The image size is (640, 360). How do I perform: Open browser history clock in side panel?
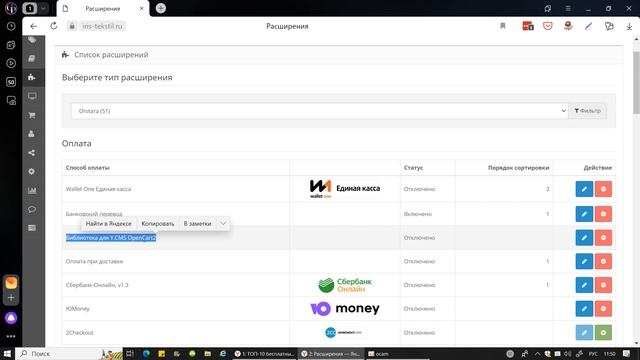11,26
